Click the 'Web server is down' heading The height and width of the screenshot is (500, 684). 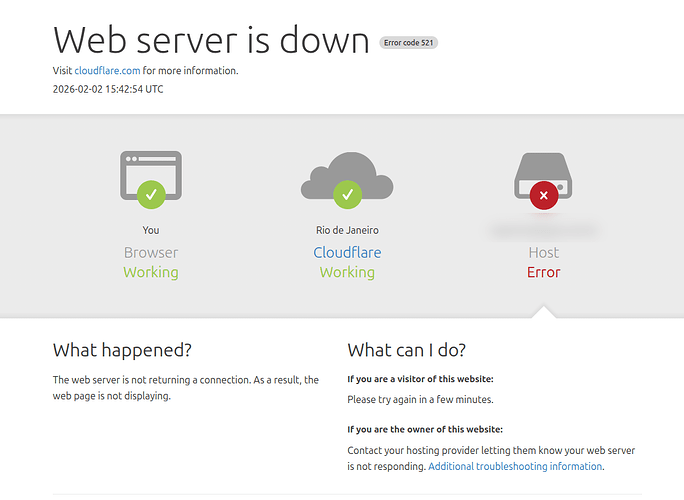(211, 40)
